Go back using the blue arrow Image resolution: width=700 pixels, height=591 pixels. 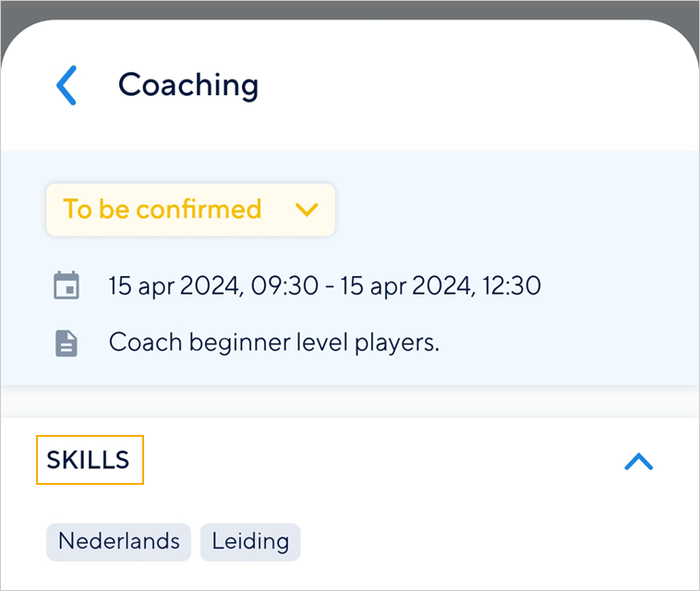tap(66, 85)
